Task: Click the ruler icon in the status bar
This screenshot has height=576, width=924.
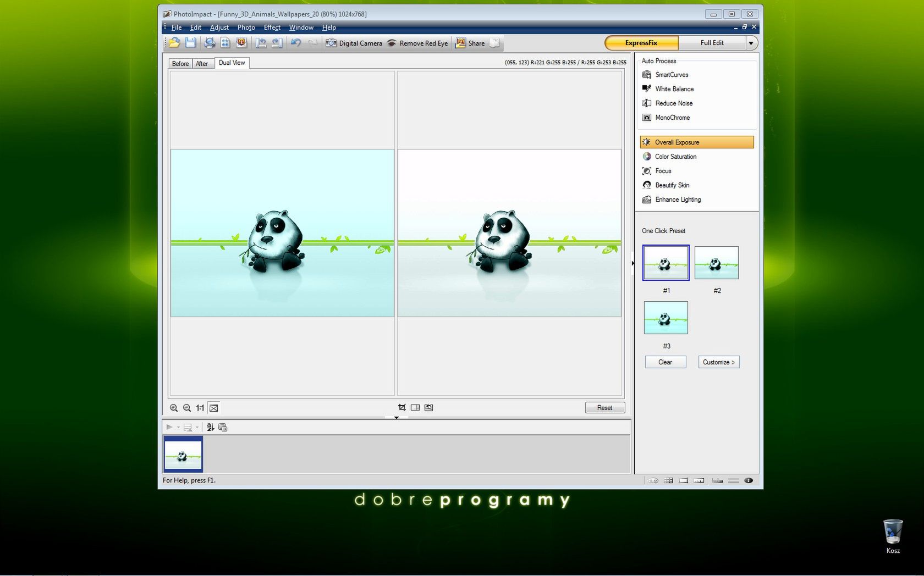Action: 699,480
